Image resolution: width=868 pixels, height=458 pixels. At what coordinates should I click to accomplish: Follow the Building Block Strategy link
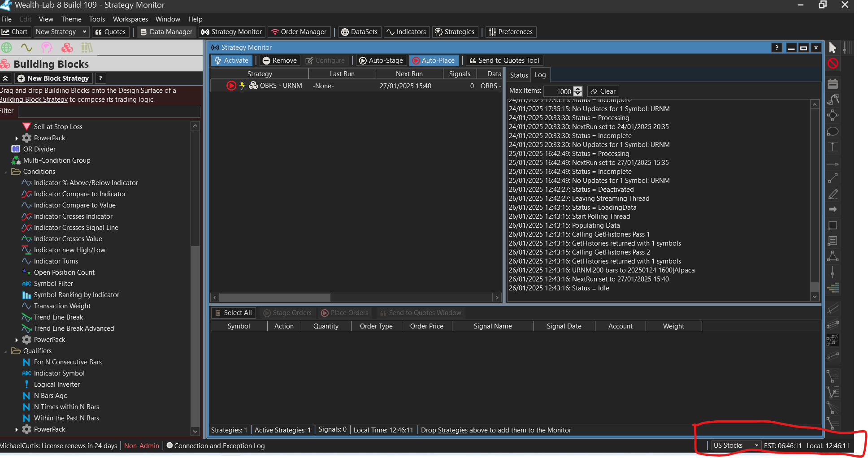pos(34,99)
